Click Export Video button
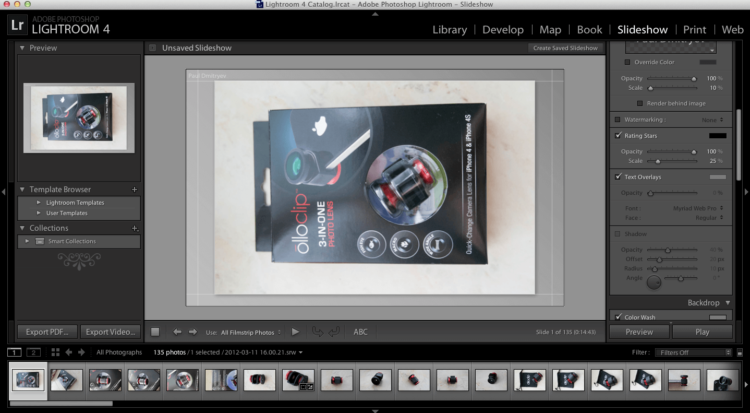The width and height of the screenshot is (750, 413). [110, 332]
